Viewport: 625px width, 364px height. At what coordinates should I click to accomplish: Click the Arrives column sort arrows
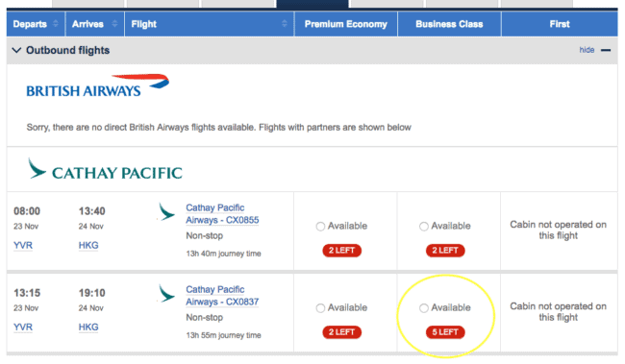click(114, 24)
